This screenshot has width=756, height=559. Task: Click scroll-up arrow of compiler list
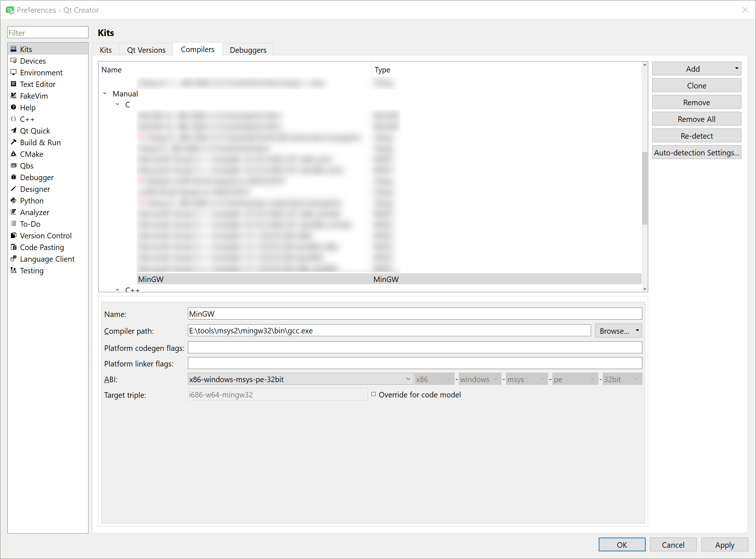tap(645, 65)
